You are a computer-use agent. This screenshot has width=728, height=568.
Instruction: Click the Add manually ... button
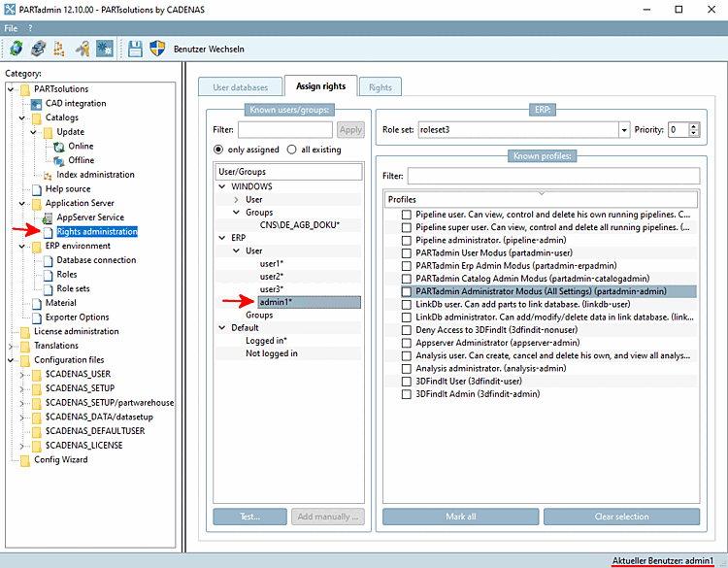[x=328, y=517]
